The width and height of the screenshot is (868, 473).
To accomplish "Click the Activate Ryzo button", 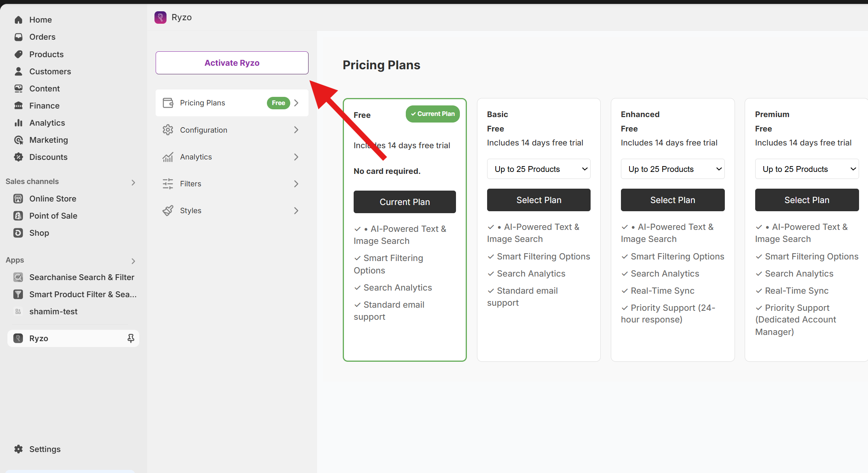I will click(232, 63).
